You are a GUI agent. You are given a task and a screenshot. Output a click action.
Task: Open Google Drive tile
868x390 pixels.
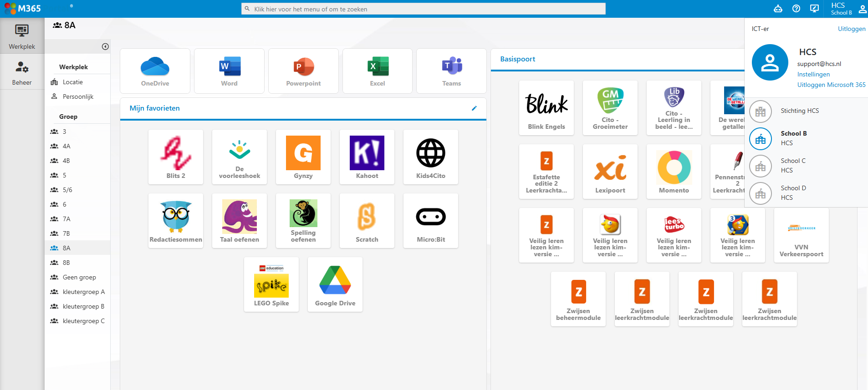coord(335,284)
